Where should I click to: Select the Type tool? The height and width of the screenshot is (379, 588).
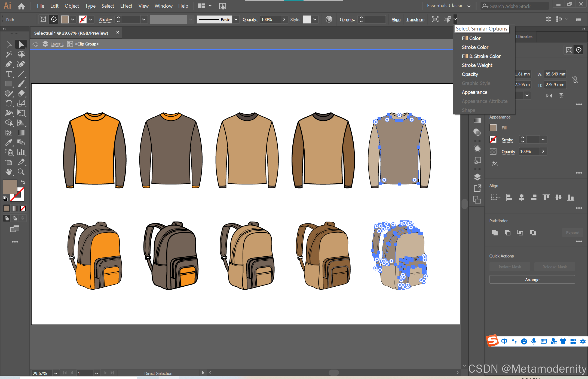click(x=8, y=74)
